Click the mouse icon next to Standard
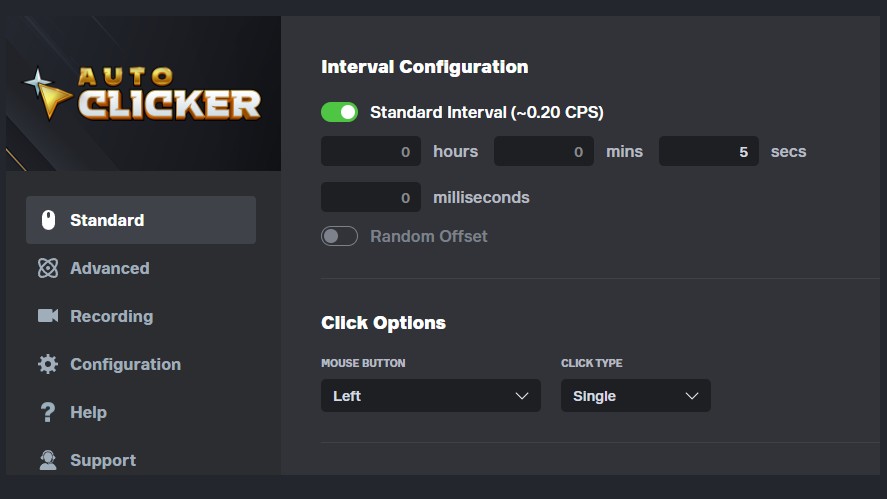 pyautogui.click(x=49, y=220)
